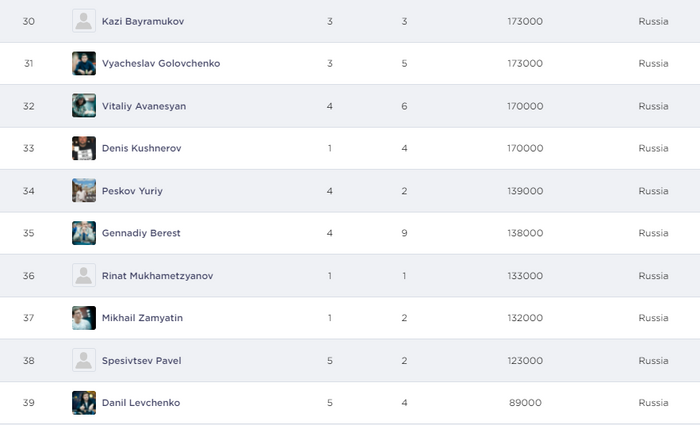Click the Spesivtsev Pavel name link
Screen dimensions: 700x425
click(x=141, y=361)
